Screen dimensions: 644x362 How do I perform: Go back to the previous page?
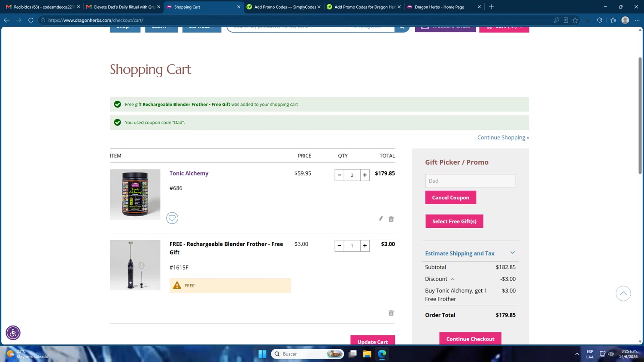6,20
